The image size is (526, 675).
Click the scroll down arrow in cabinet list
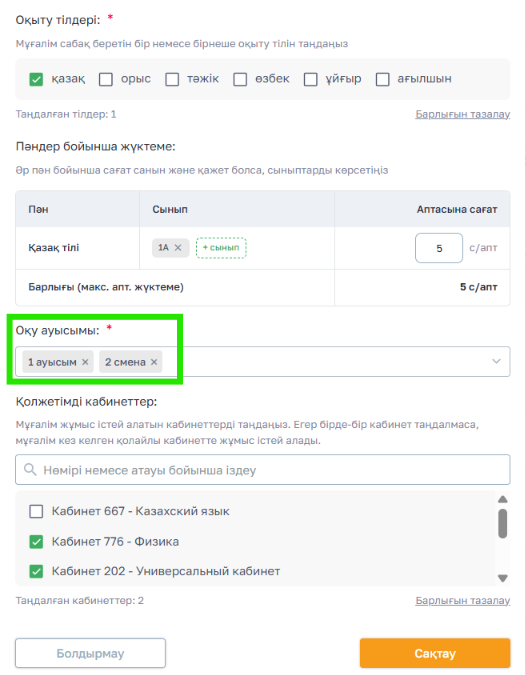pos(502,578)
